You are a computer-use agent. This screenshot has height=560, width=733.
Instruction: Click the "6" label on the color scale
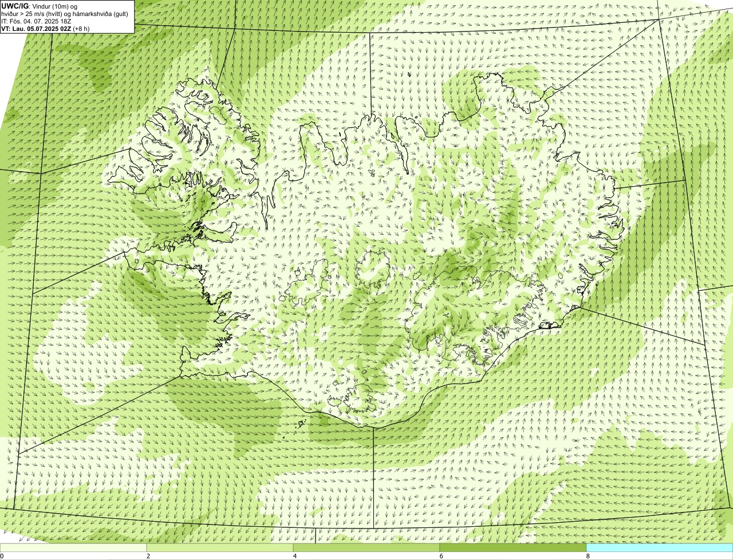[x=442, y=556]
